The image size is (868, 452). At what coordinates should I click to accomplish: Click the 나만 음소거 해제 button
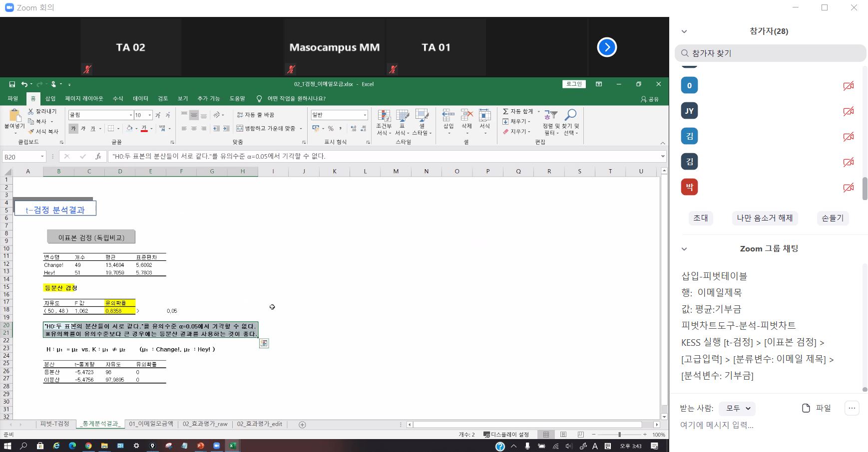(765, 218)
